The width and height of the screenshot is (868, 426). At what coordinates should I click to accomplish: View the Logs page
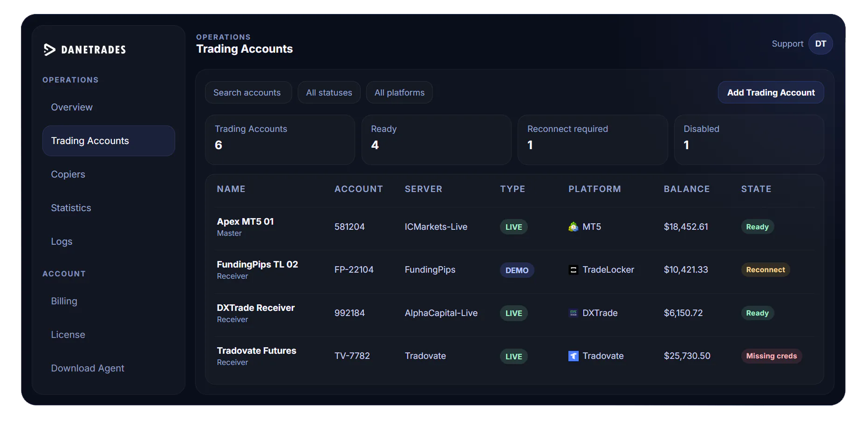(x=62, y=241)
